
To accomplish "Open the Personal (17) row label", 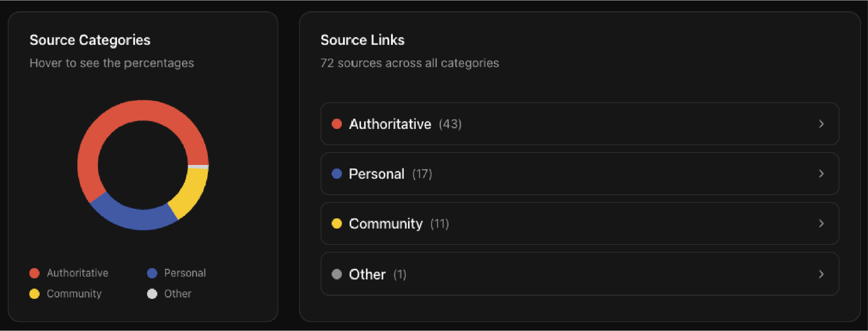I will [x=390, y=174].
